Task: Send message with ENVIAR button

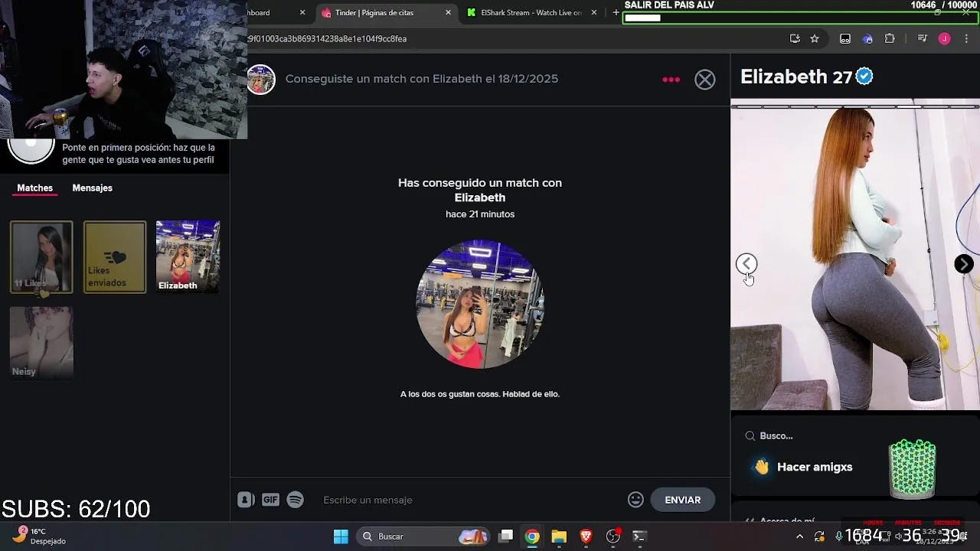Action: click(683, 500)
